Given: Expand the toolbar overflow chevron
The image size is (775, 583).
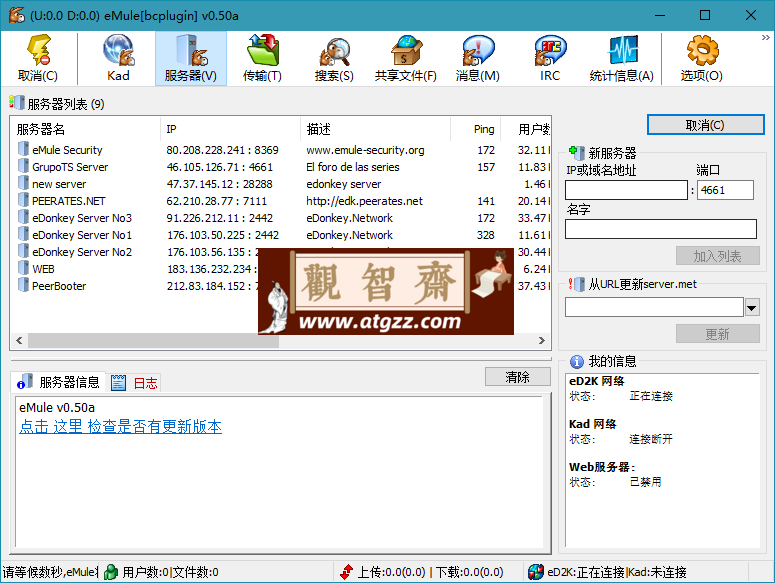Looking at the screenshot, I should tap(766, 38).
